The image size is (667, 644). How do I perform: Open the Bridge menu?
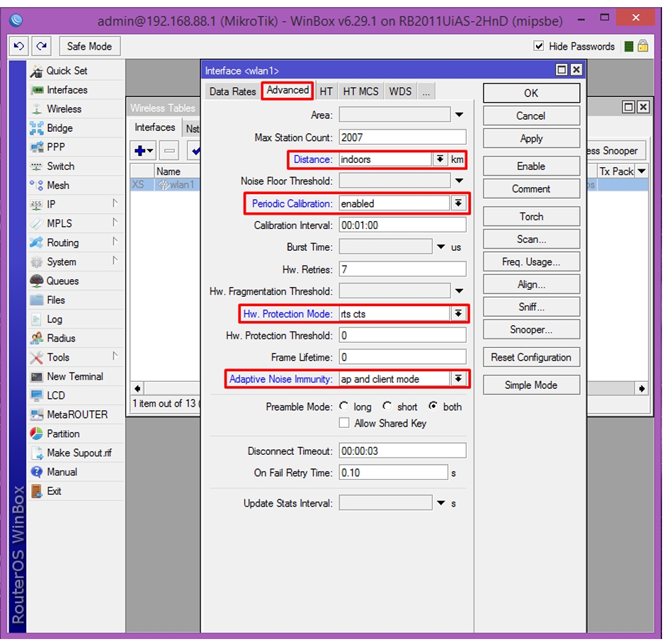[x=59, y=128]
